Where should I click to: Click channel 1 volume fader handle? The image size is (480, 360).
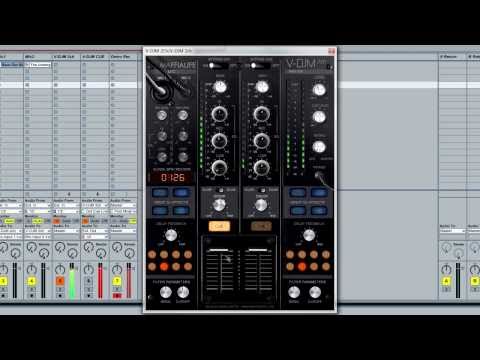(218, 250)
